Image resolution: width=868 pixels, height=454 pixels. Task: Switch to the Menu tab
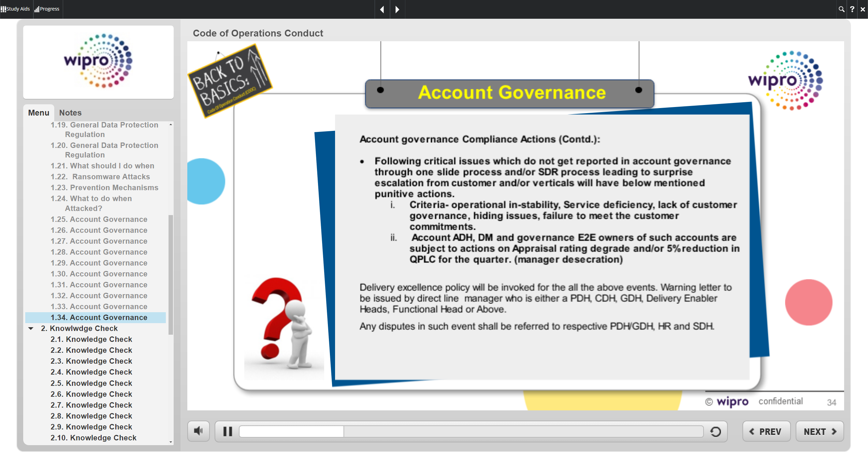39,113
